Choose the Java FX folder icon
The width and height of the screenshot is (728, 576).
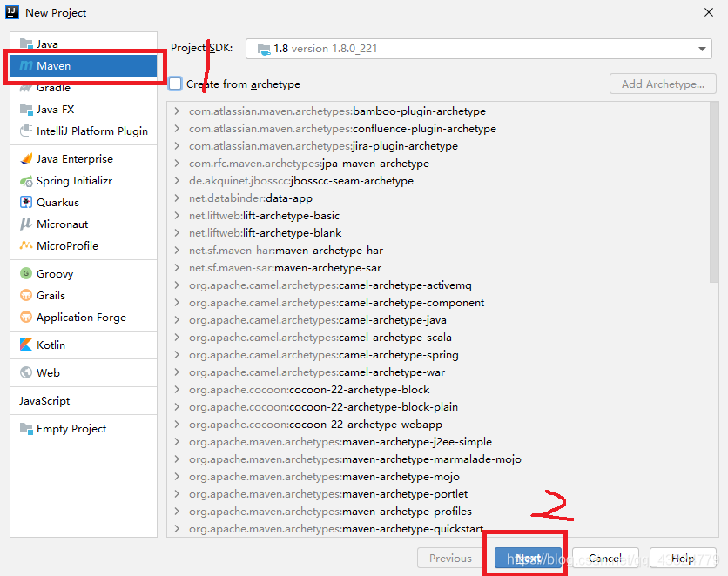coord(26,110)
